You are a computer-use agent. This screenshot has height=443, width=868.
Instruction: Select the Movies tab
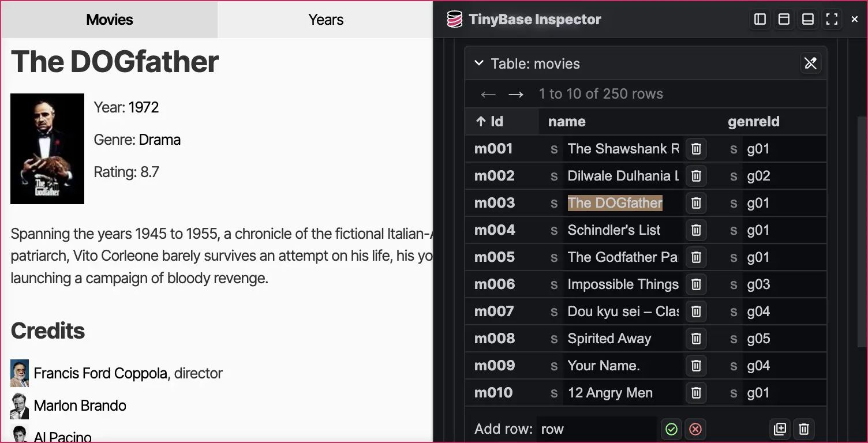109,19
